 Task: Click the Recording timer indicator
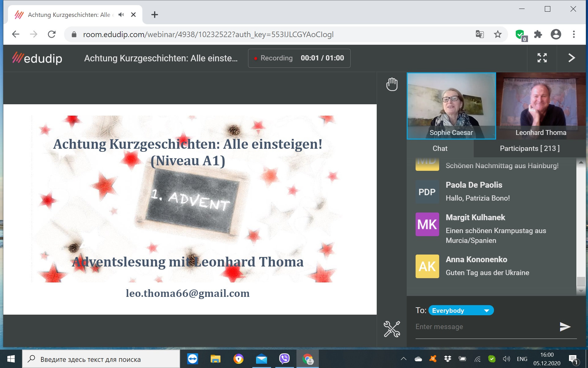[299, 58]
